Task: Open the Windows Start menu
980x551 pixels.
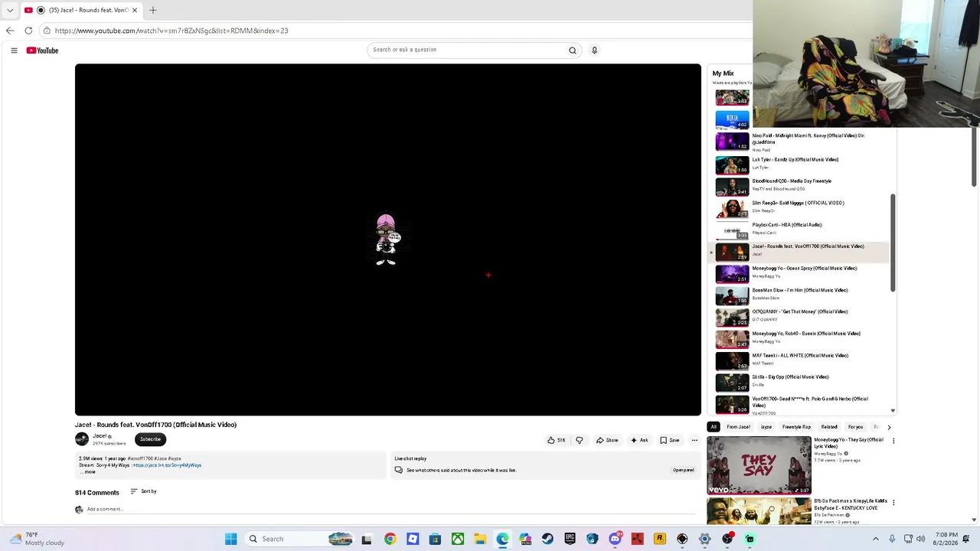Action: (x=230, y=539)
